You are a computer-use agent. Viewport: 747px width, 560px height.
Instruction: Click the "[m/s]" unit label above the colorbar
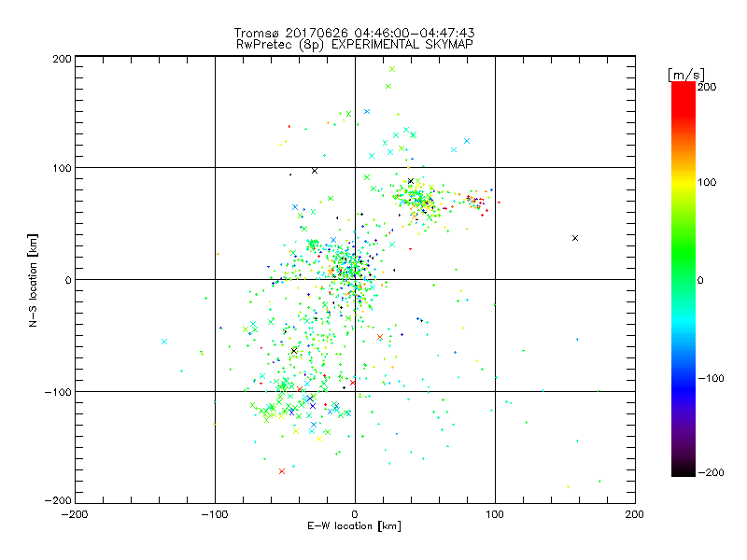click(x=686, y=75)
